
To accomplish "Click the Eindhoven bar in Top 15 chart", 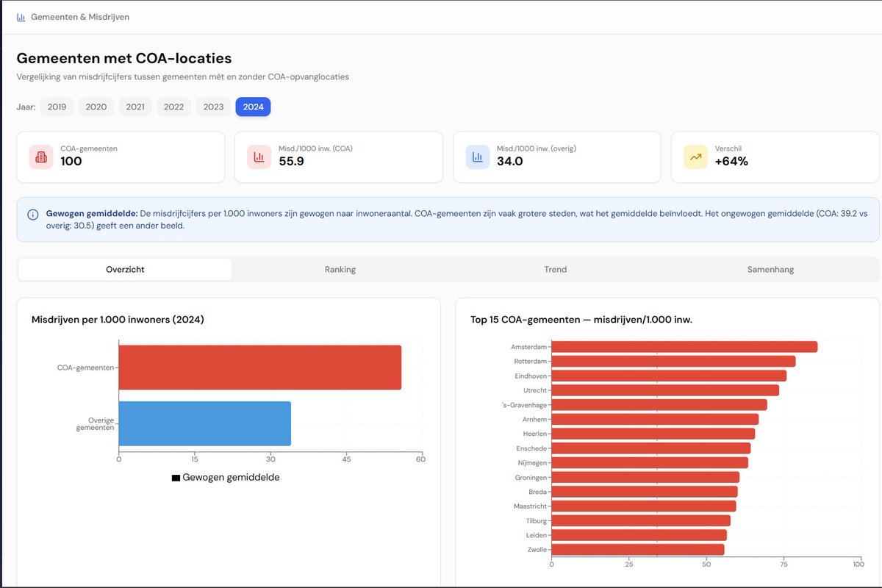I will point(669,376).
